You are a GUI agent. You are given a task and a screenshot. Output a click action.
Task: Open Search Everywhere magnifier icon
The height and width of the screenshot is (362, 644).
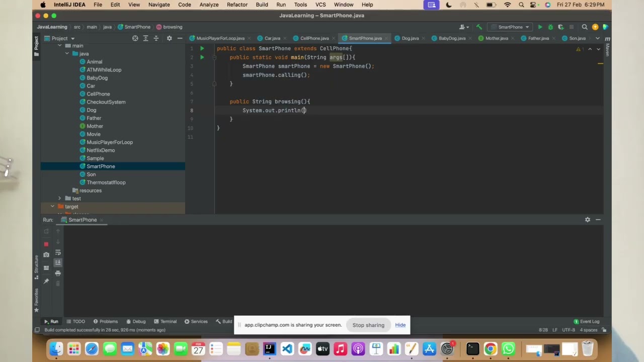point(585,27)
